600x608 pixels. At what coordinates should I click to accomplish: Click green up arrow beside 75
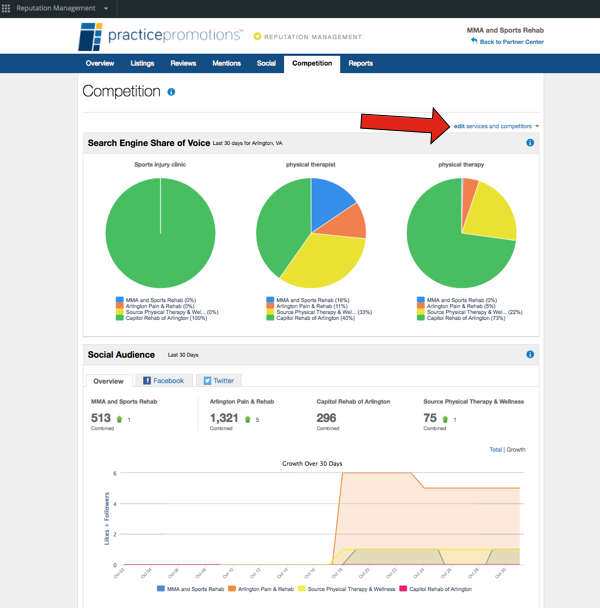[445, 419]
